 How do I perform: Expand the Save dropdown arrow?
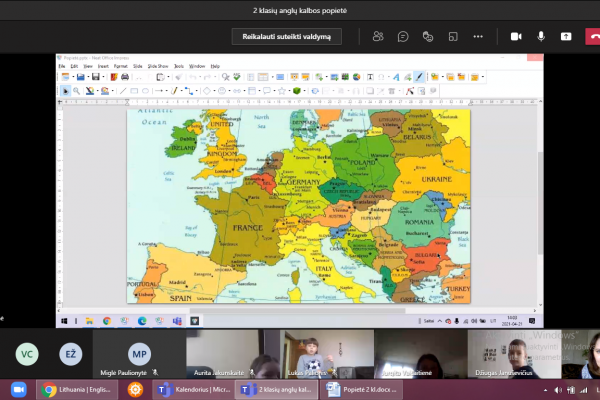coord(103,77)
